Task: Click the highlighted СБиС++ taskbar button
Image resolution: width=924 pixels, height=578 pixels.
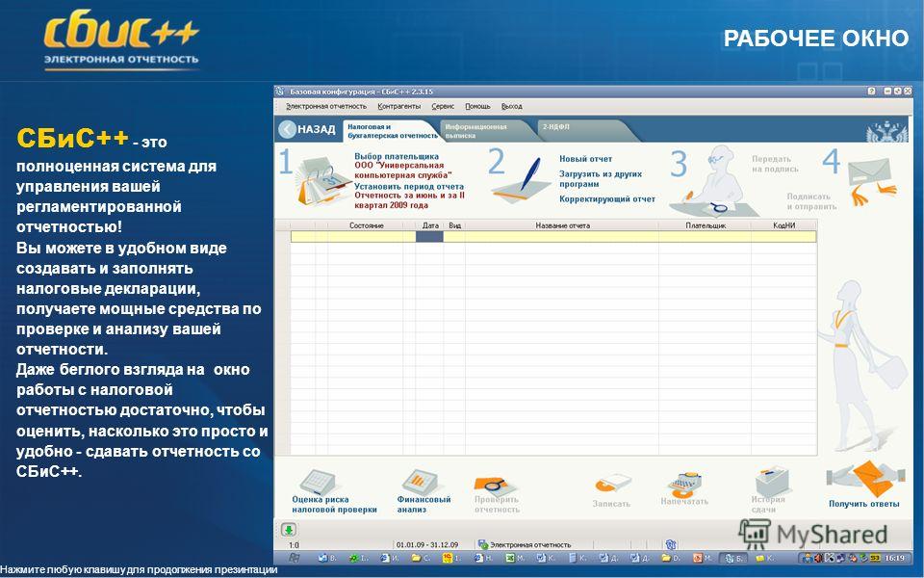Action: (x=734, y=558)
